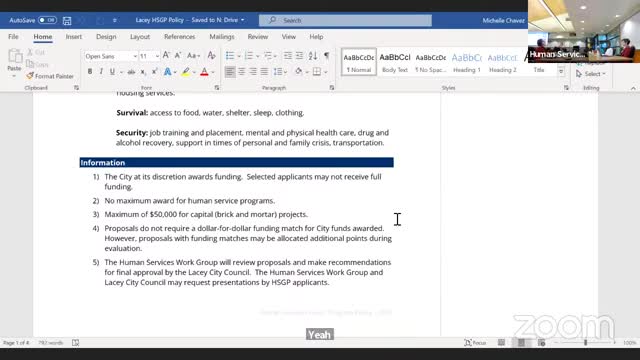The height and width of the screenshot is (360, 640).
Task: Apply the Heading 1 style
Action: click(x=467, y=62)
